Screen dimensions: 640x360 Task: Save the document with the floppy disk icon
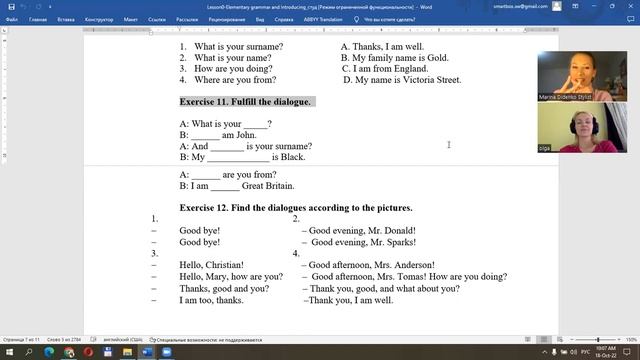pos(11,7)
